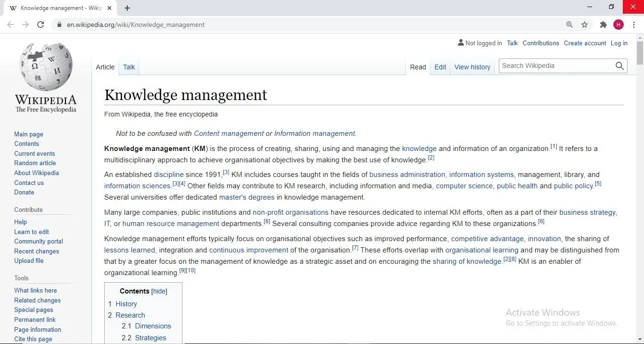644x344 pixels.
Task: Select the Read tab
Action: click(418, 67)
